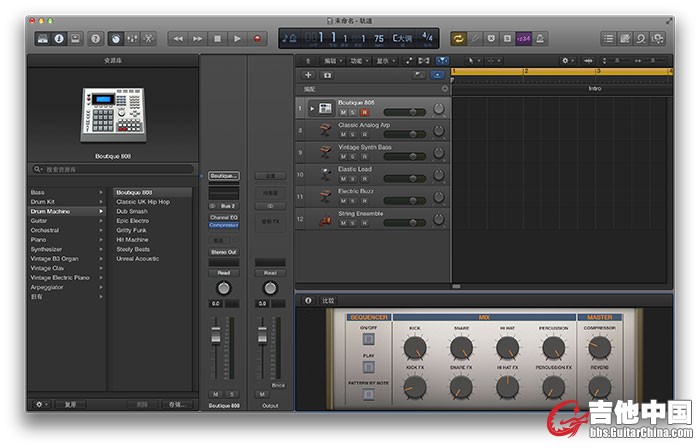Record-enable the Boutique 808 track
The width and height of the screenshot is (700, 448).
364,112
